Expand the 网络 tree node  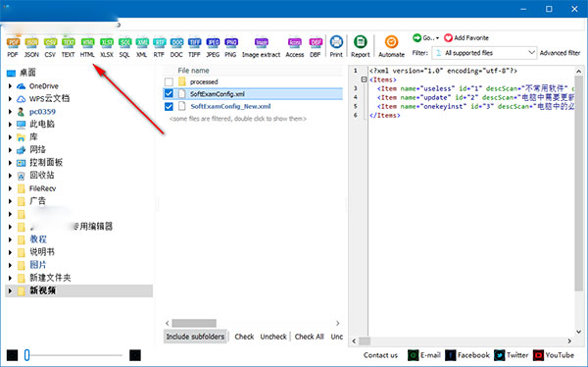[10, 150]
